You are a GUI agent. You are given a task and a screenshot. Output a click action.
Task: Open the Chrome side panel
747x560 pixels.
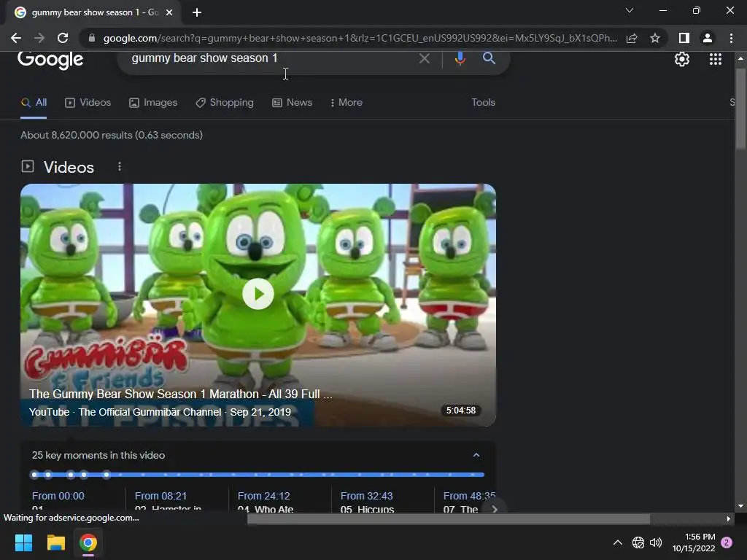[x=684, y=38]
